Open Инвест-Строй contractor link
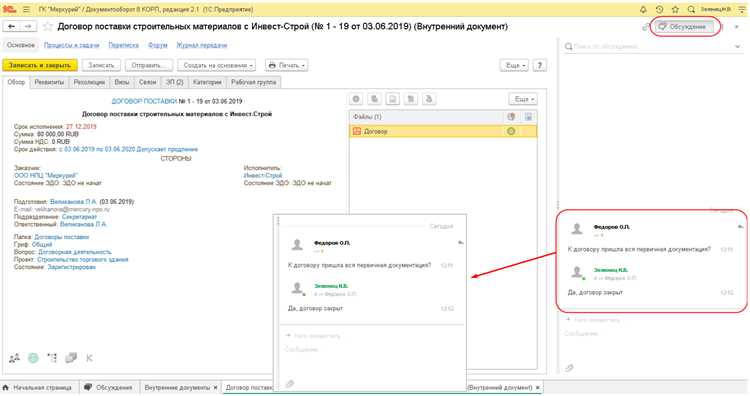This screenshot has width=750, height=396. 263,176
